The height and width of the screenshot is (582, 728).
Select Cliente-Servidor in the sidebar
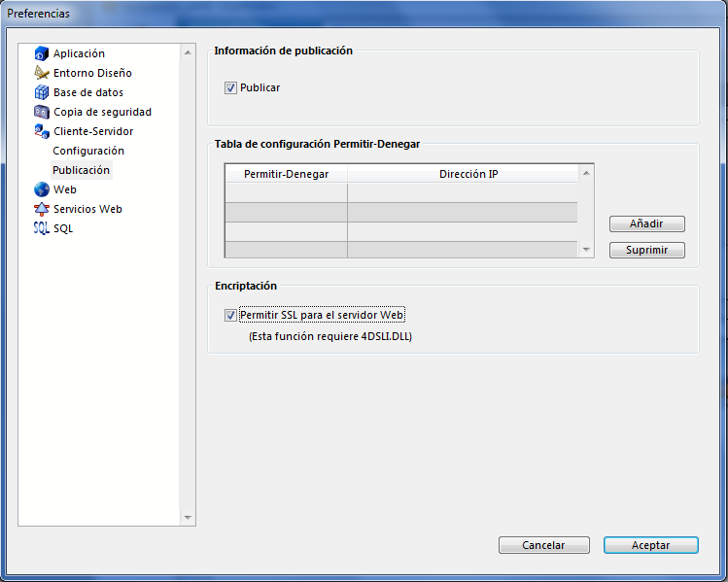pyautogui.click(x=93, y=131)
